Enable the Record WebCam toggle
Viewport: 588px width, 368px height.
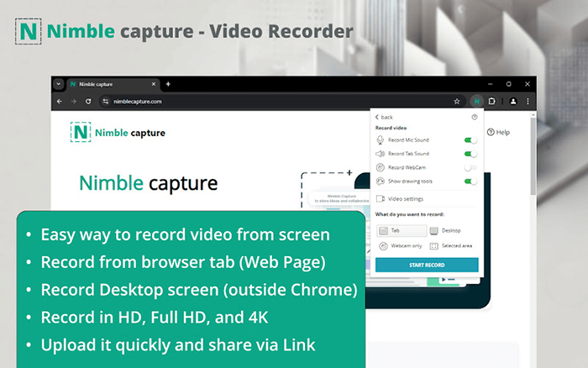[470, 167]
